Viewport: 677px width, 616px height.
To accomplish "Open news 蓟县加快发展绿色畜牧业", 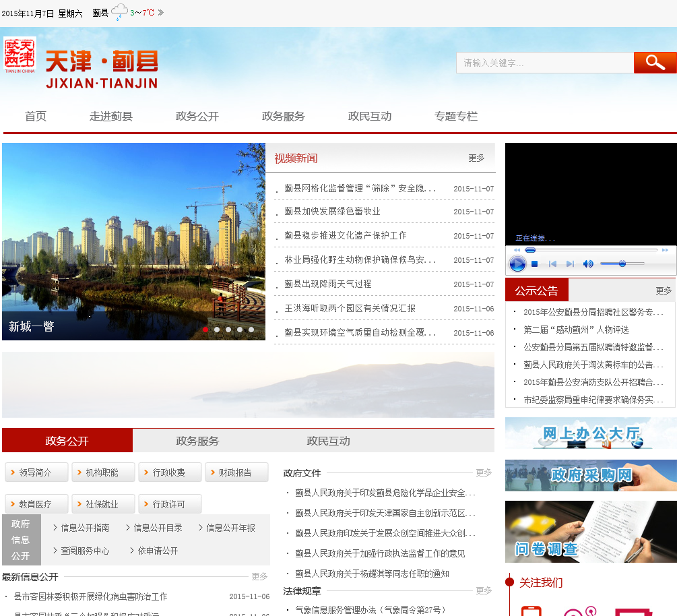I will pos(332,211).
